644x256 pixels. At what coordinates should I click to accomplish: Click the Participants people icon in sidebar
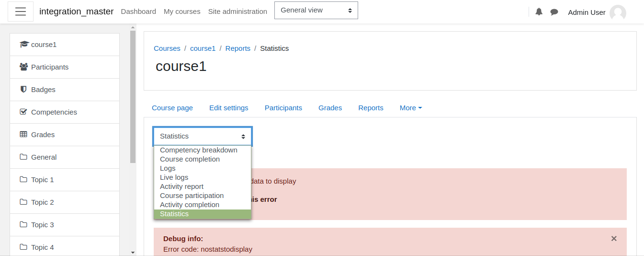[x=23, y=67]
